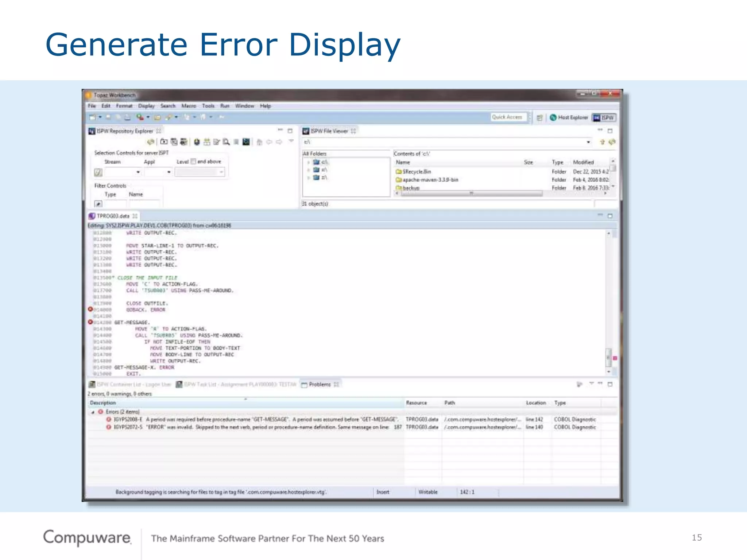Select the IGYPS2008-E error row

pyautogui.click(x=352, y=419)
